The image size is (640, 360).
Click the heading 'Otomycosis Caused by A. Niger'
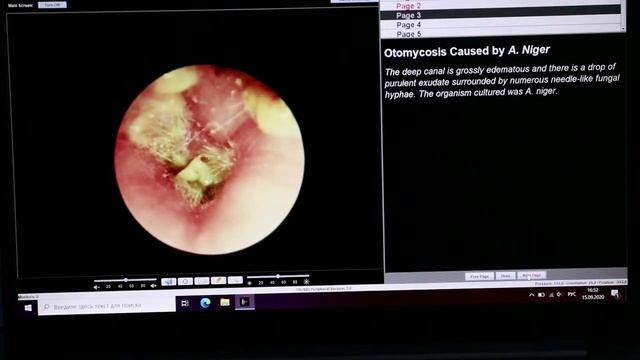[467, 51]
